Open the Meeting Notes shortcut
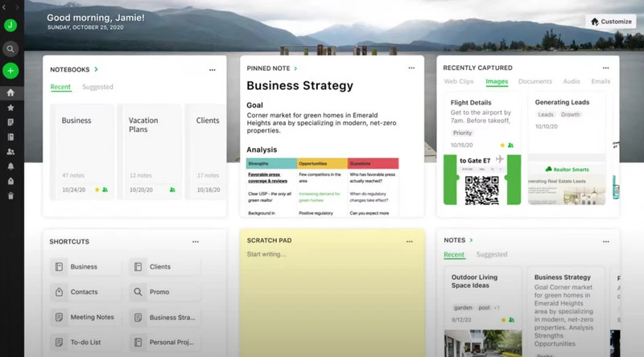Viewport: 644px width, 357px height. 85,317
